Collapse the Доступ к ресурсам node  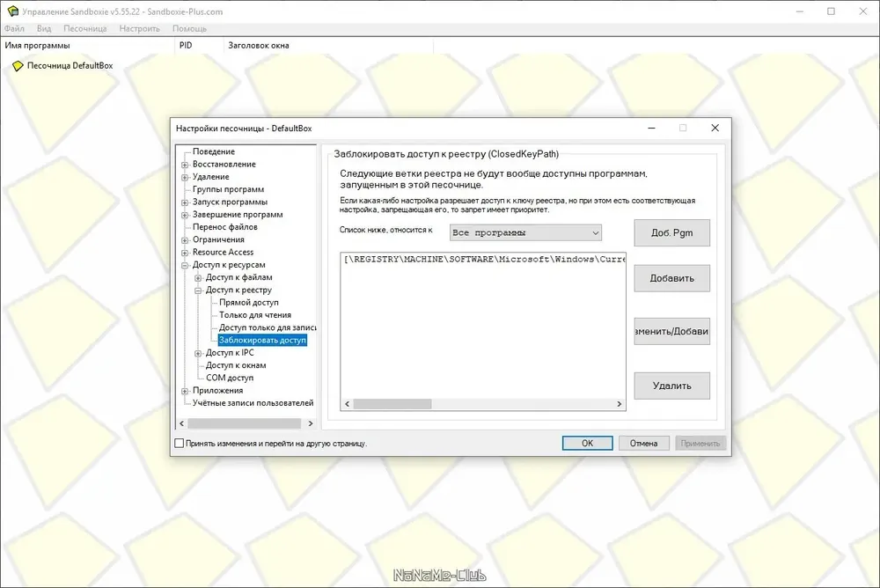(185, 265)
